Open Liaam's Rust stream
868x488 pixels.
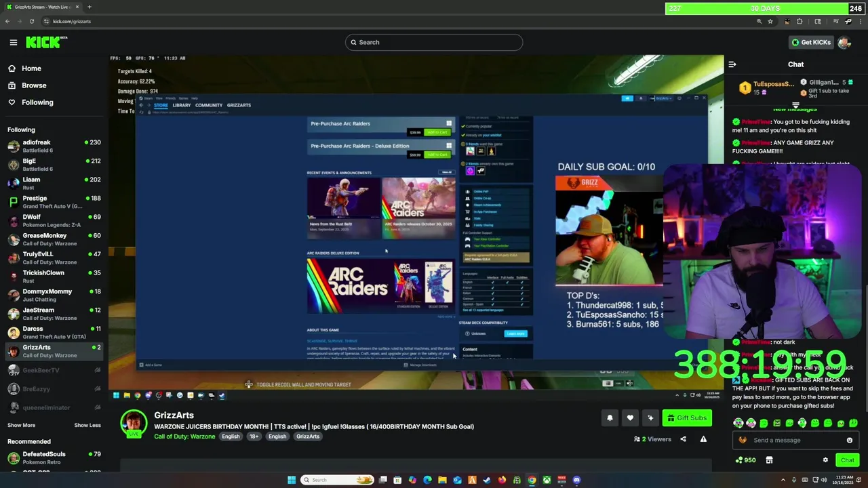(x=54, y=183)
